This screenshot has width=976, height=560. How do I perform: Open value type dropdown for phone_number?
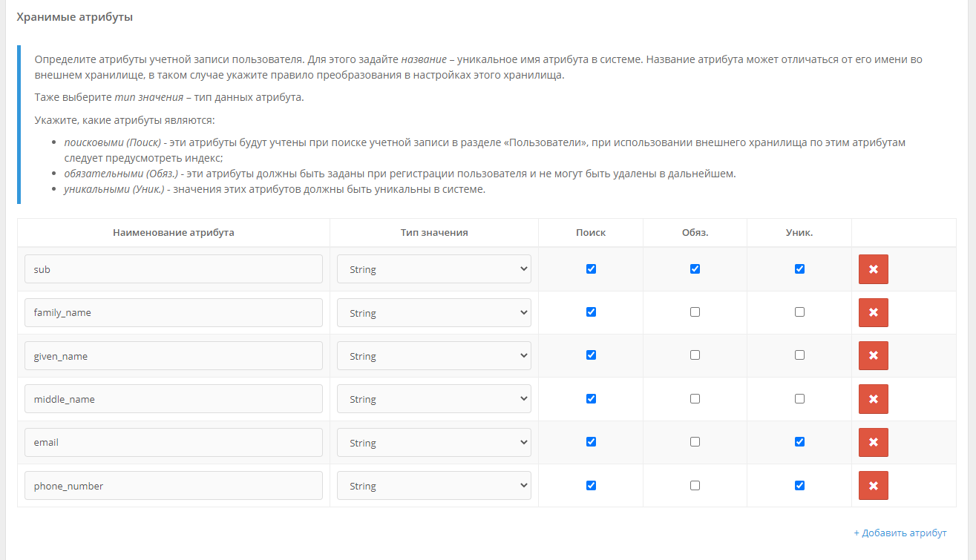tap(433, 486)
